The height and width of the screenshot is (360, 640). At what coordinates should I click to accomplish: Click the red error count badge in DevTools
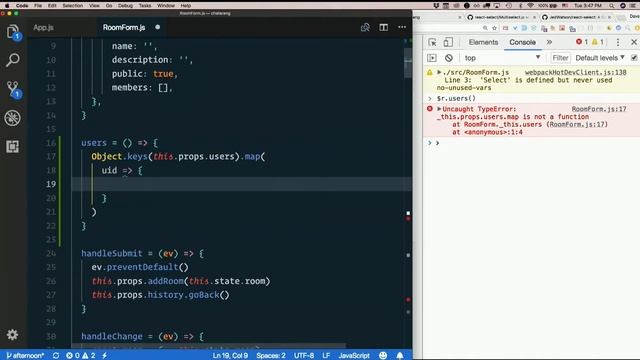click(x=582, y=42)
